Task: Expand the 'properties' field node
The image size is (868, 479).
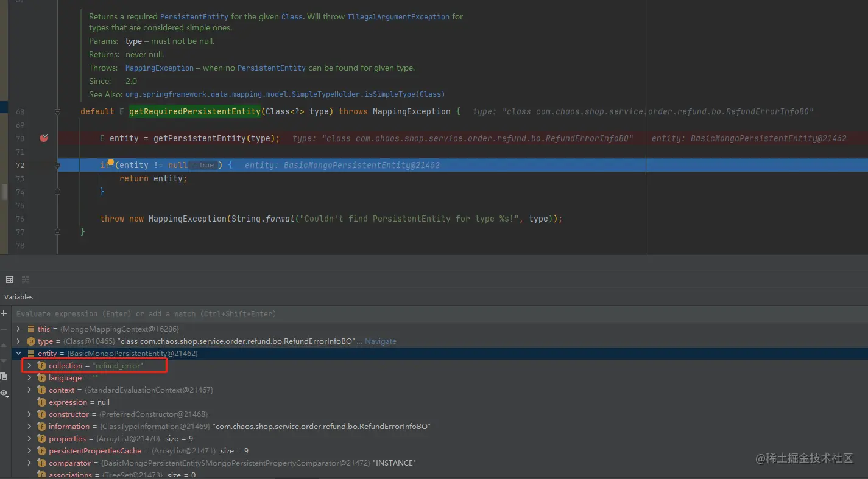Action: pos(29,439)
